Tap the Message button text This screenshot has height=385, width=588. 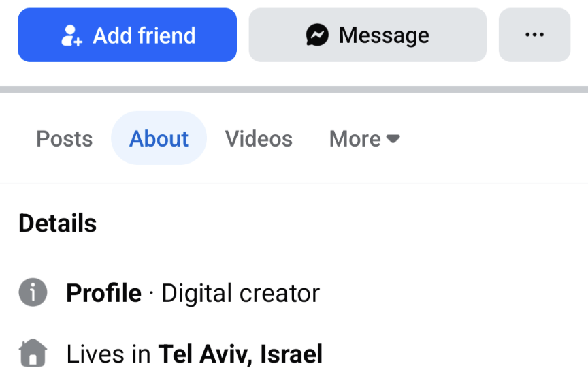coord(384,35)
